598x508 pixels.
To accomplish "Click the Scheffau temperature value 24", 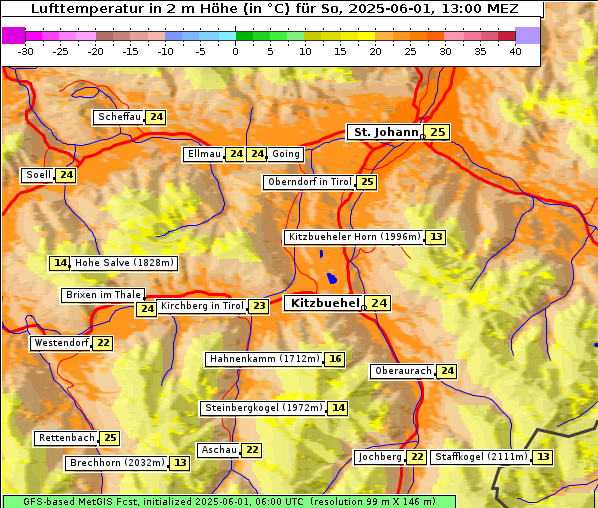I will tap(156, 117).
